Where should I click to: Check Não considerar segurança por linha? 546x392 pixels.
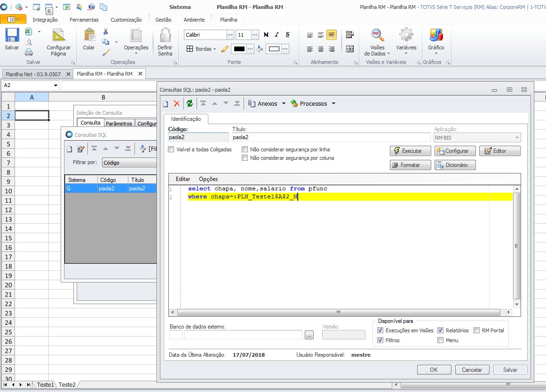click(x=245, y=149)
